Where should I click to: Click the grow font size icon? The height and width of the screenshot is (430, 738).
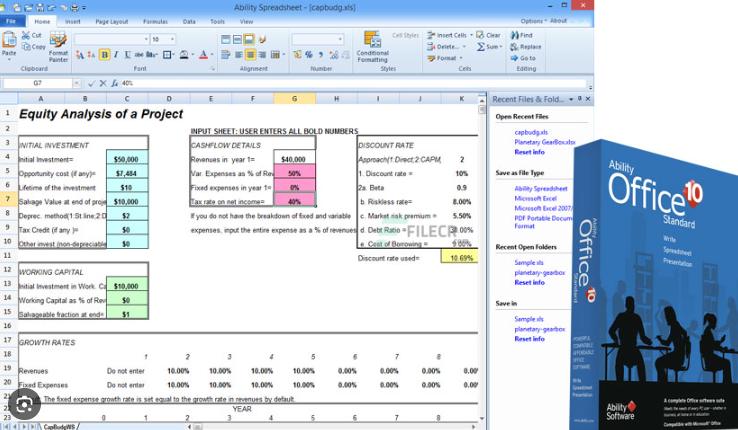pyautogui.click(x=80, y=55)
